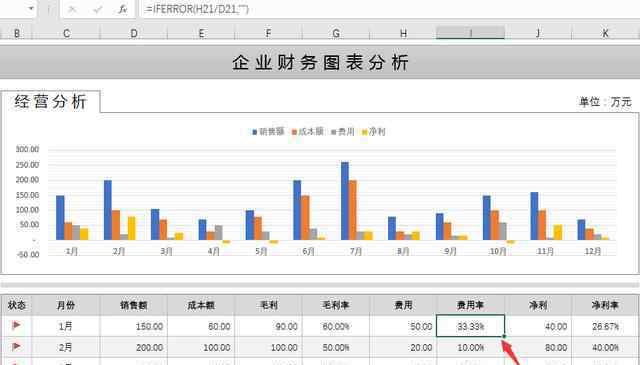
Task: Click the 成本额 table header
Action: tap(201, 305)
